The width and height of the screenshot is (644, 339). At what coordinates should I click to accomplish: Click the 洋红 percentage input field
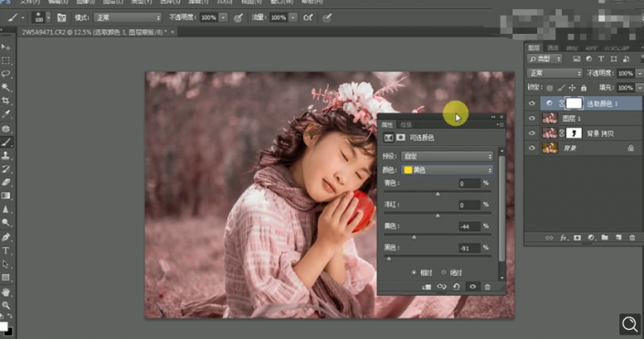470,205
